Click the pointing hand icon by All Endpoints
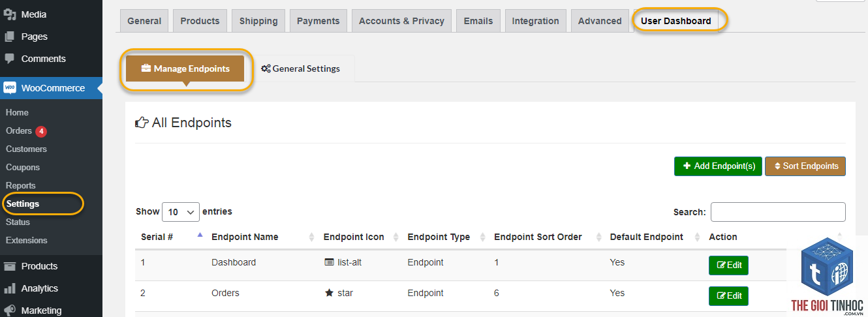The height and width of the screenshot is (317, 868). coord(142,123)
